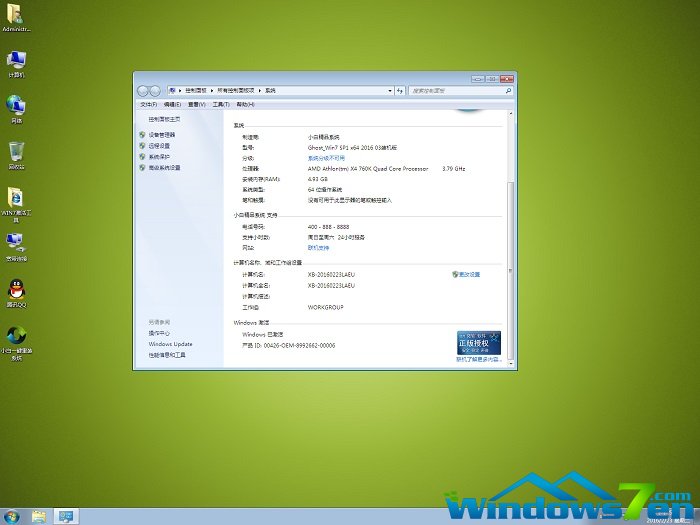Open Windows Explorer from the taskbar

coord(39,516)
